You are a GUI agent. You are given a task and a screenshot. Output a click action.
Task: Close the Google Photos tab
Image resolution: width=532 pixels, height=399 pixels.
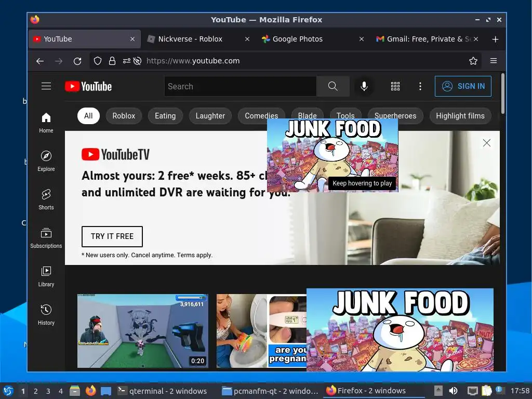(x=362, y=39)
